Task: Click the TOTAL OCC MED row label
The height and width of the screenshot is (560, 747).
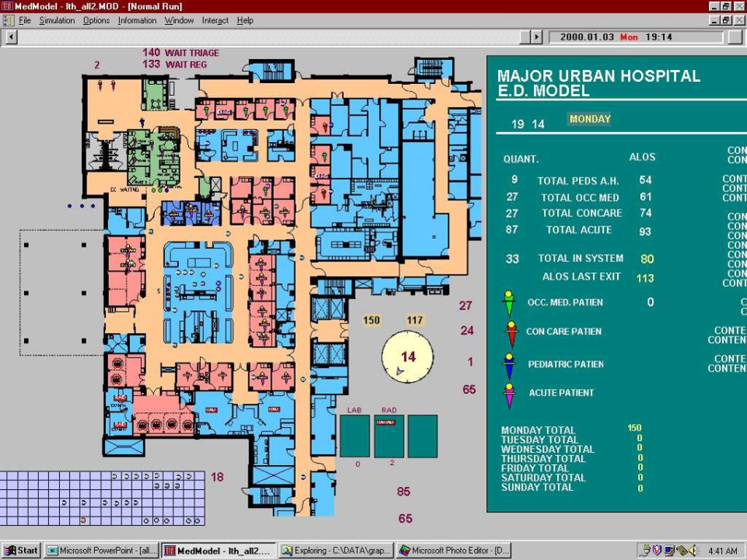Action: click(580, 198)
